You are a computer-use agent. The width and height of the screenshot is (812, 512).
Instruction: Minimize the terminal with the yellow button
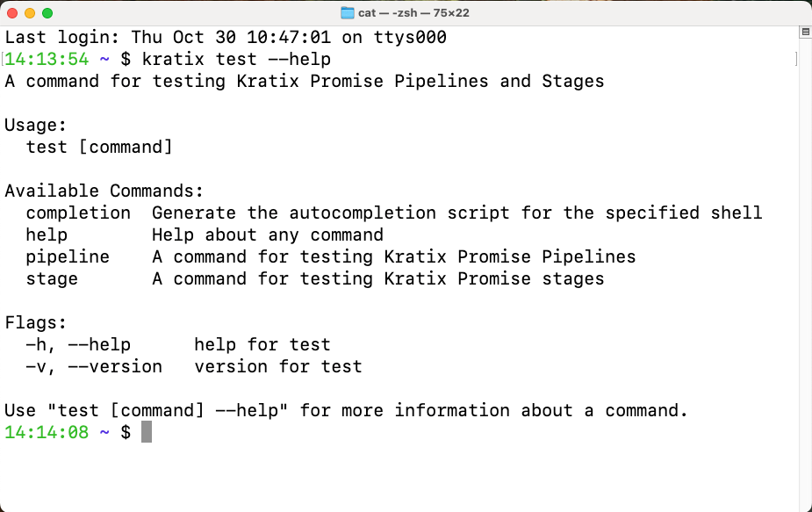pos(30,13)
